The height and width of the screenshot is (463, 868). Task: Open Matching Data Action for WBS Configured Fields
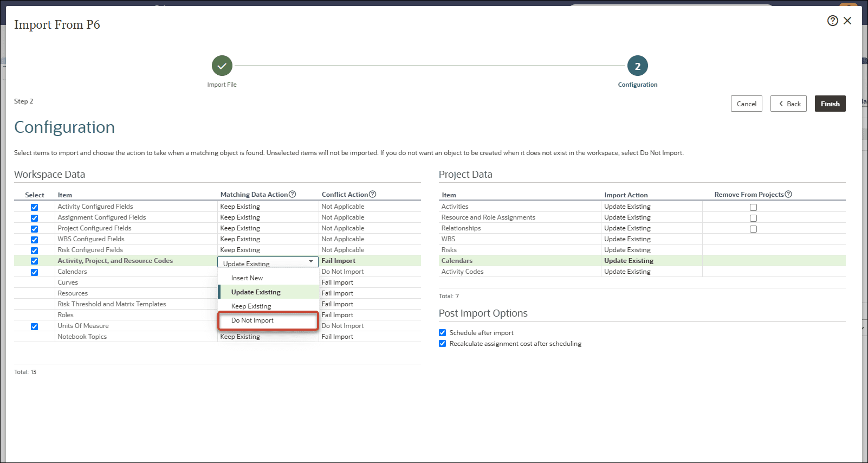[x=268, y=239]
